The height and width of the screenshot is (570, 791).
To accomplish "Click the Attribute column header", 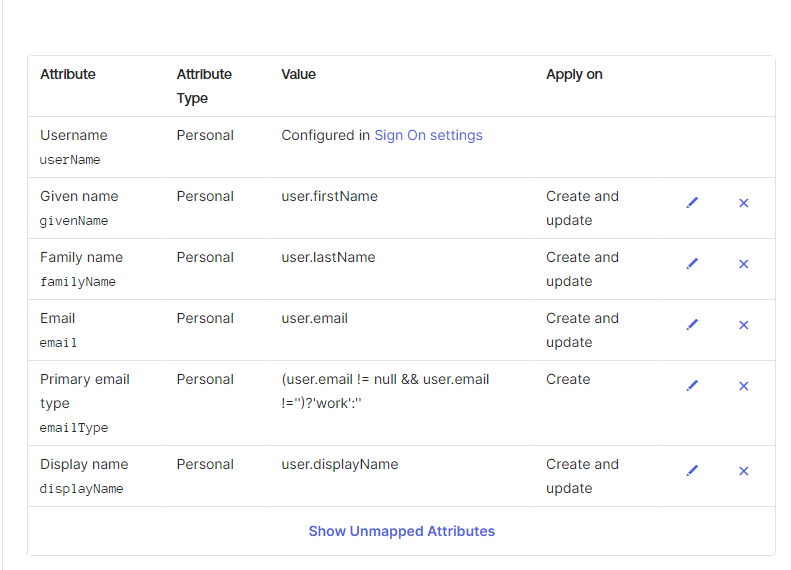I will [x=68, y=74].
